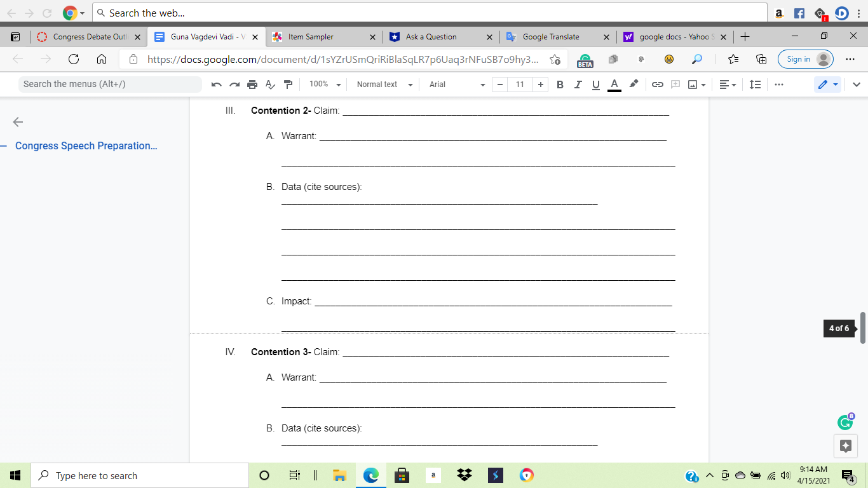The image size is (868, 488).
Task: Open the Normal text style dropdown
Action: (x=383, y=84)
